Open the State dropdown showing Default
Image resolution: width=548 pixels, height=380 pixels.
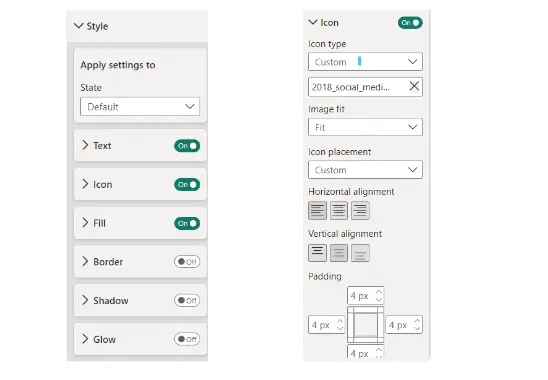tap(140, 107)
